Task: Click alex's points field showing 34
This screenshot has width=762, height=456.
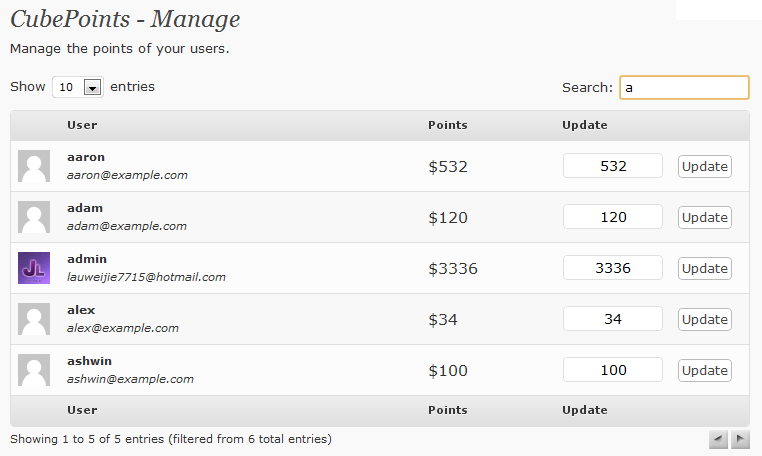Action: click(613, 319)
